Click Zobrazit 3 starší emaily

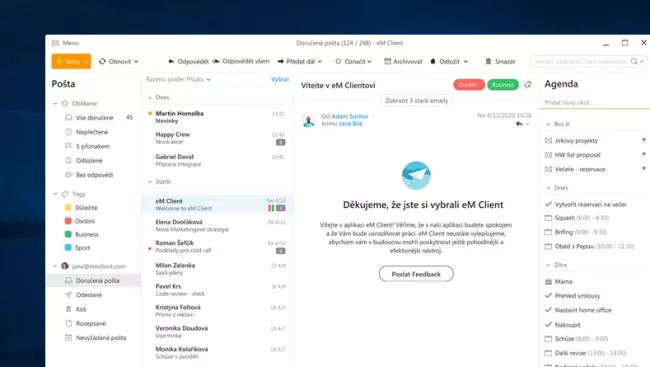(x=416, y=101)
